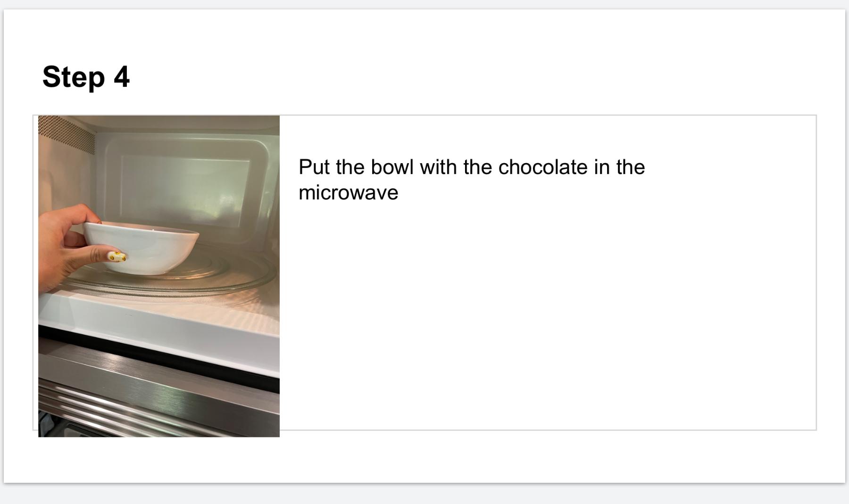Image resolution: width=849 pixels, height=504 pixels.
Task: Click the word "chocolate" in the instruction
Action: tap(542, 167)
